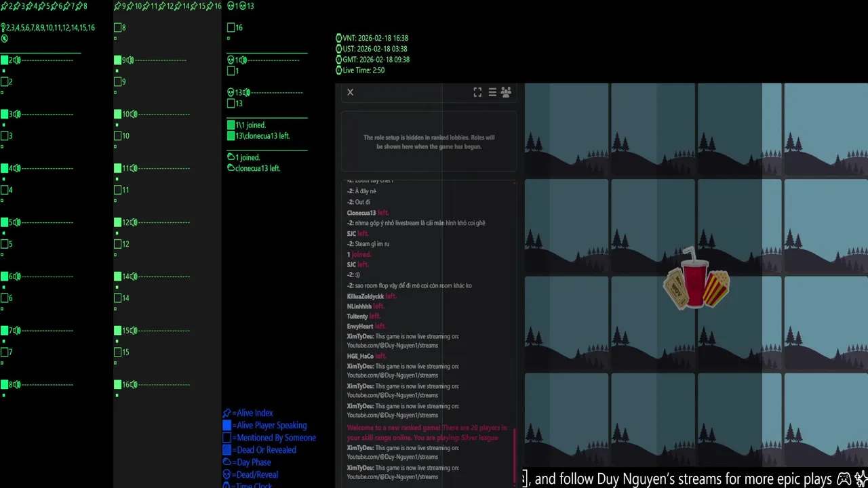This screenshot has height=488, width=868.
Task: Toggle the empty checkbox labeled 16 in right column
Action: click(x=231, y=28)
